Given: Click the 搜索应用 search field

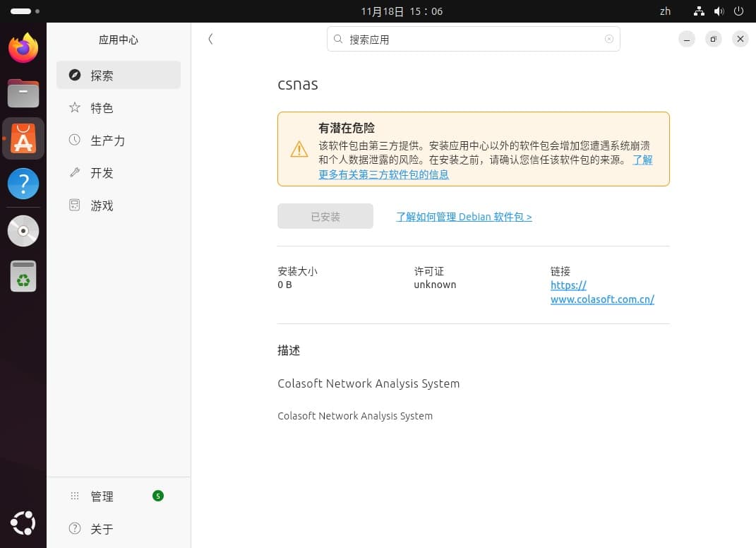Looking at the screenshot, I should click(x=473, y=40).
